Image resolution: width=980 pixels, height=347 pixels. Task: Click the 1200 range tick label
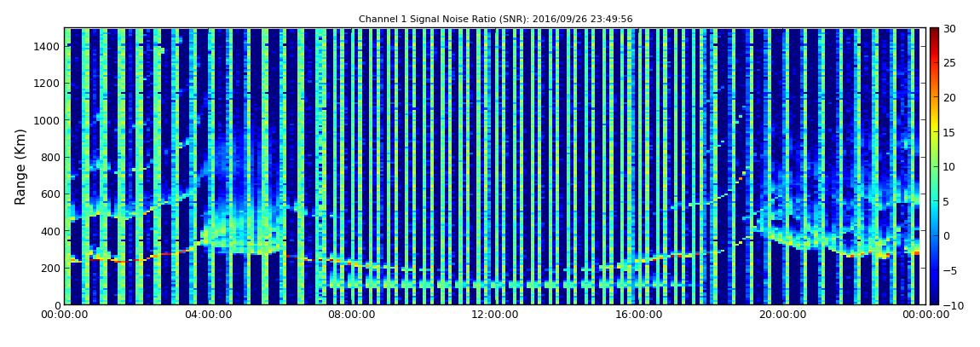point(48,84)
